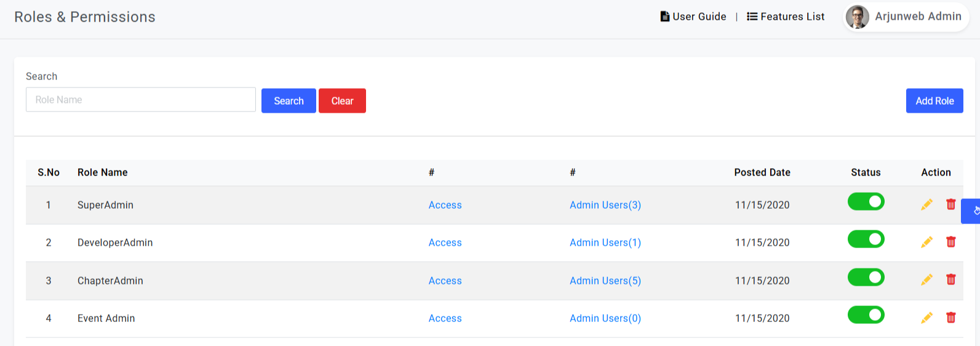Image resolution: width=980 pixels, height=346 pixels.
Task: Edit the SuperAdmin role with pencil icon
Action: 926,204
